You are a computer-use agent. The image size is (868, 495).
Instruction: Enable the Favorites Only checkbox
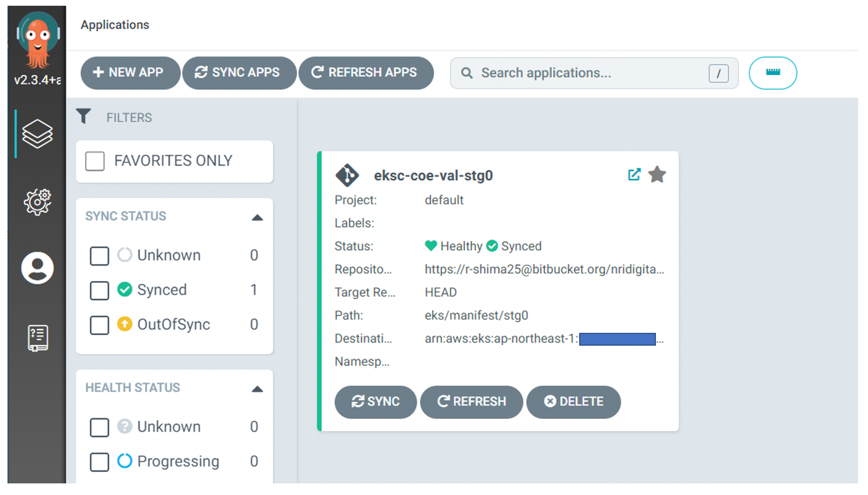pos(95,161)
